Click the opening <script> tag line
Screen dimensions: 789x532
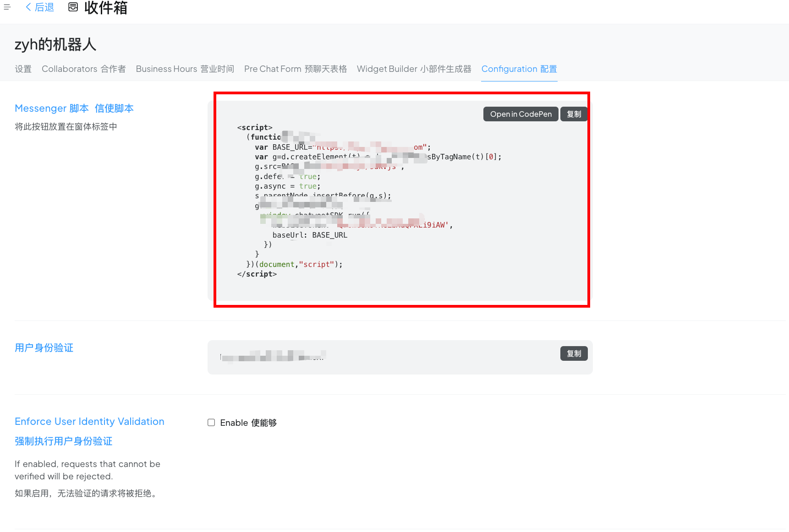coord(255,127)
